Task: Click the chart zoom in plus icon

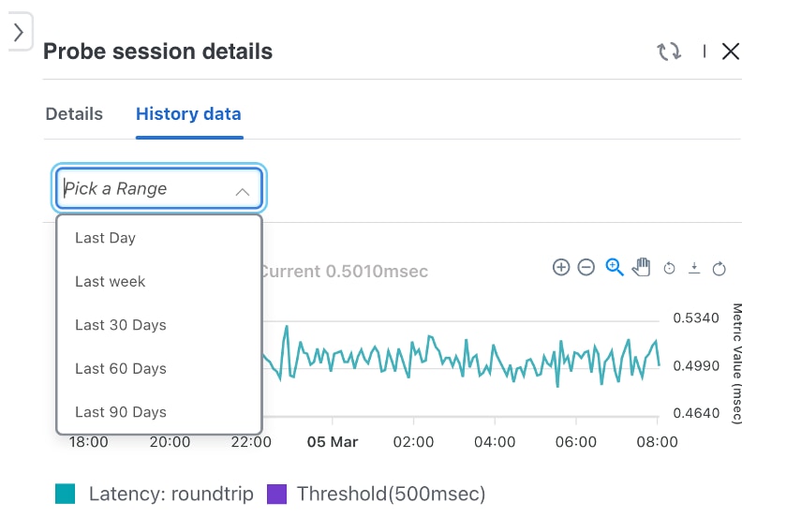Action: 561,268
